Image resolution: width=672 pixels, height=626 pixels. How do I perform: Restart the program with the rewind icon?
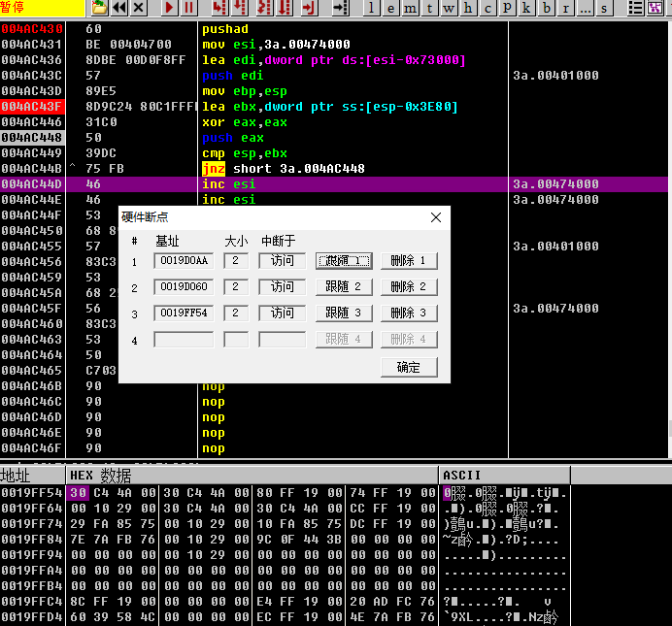(119, 8)
